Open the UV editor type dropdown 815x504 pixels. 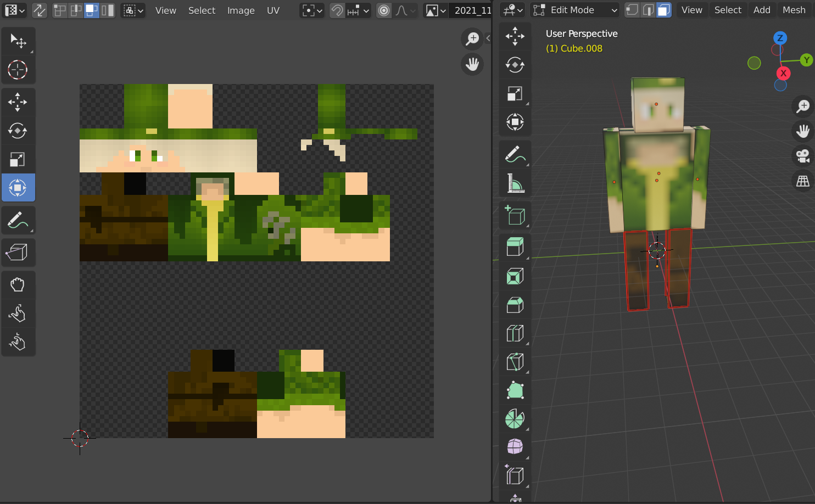click(14, 10)
